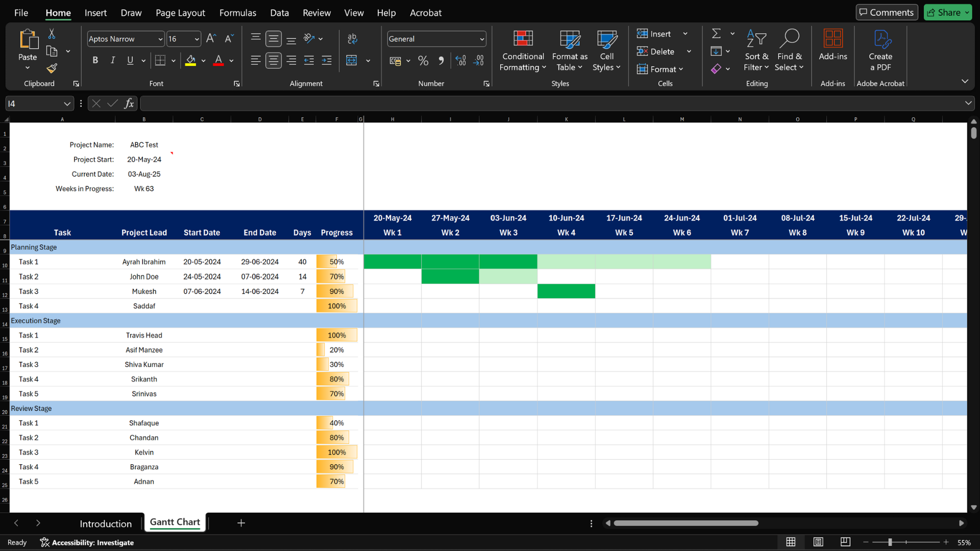Open the Formulas ribbon tab
The width and height of the screenshot is (980, 551).
coord(237,13)
